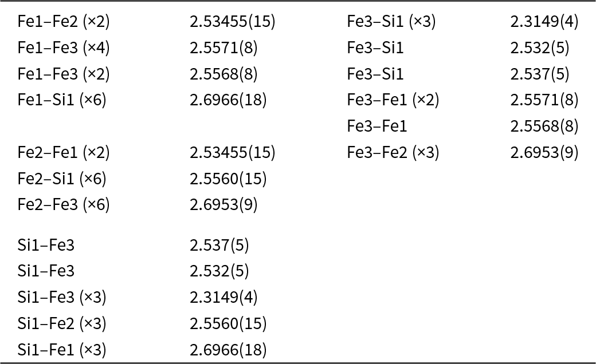
Task: Select the Fe2–Fe1 (×2) label
Action: click(64, 153)
